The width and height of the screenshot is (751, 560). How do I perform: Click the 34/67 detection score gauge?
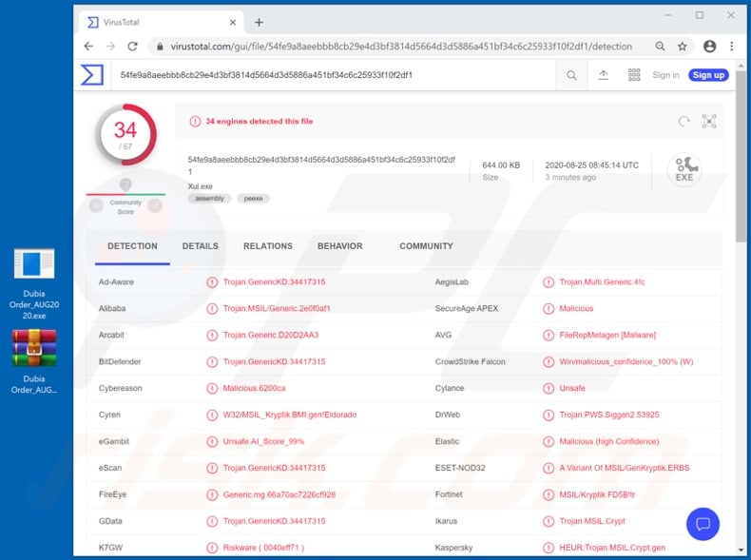click(x=126, y=135)
